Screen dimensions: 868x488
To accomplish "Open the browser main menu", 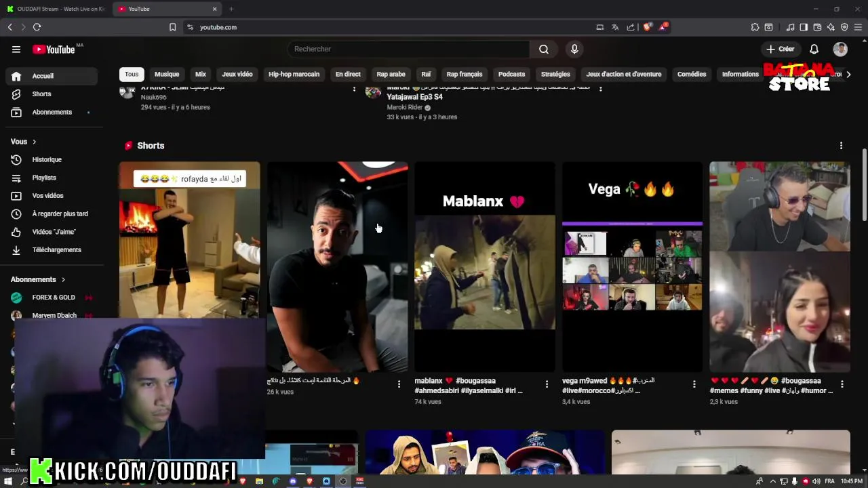I will tap(858, 27).
